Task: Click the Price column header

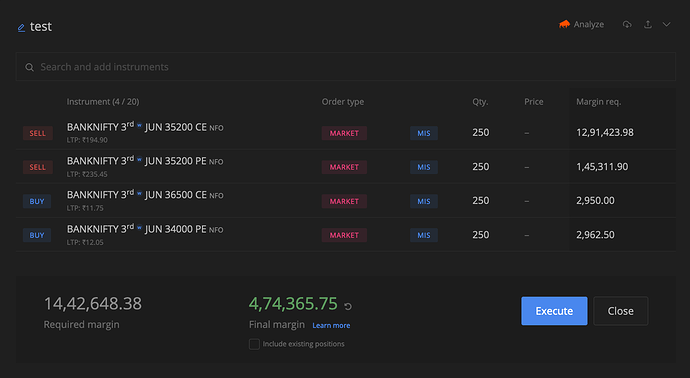Action: point(534,102)
